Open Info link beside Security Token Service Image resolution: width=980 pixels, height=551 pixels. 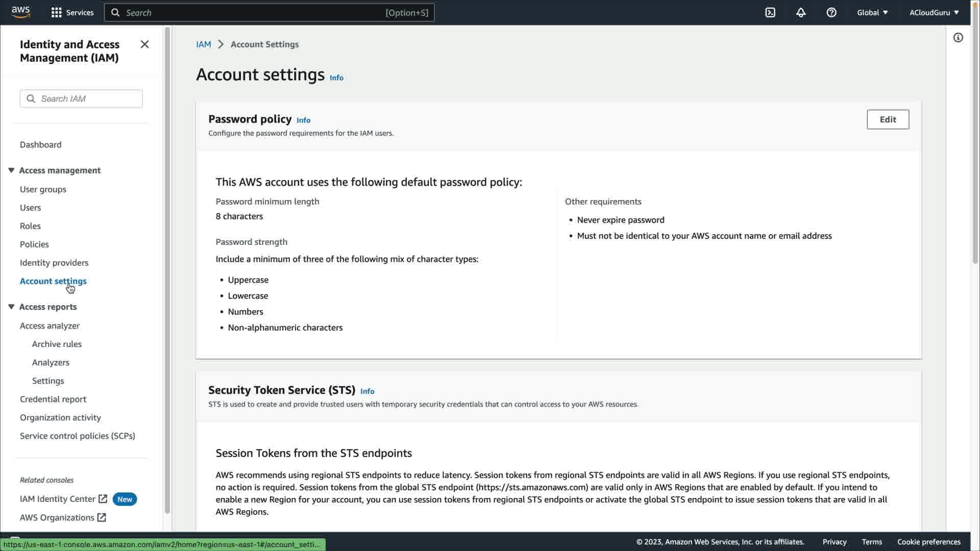(367, 391)
